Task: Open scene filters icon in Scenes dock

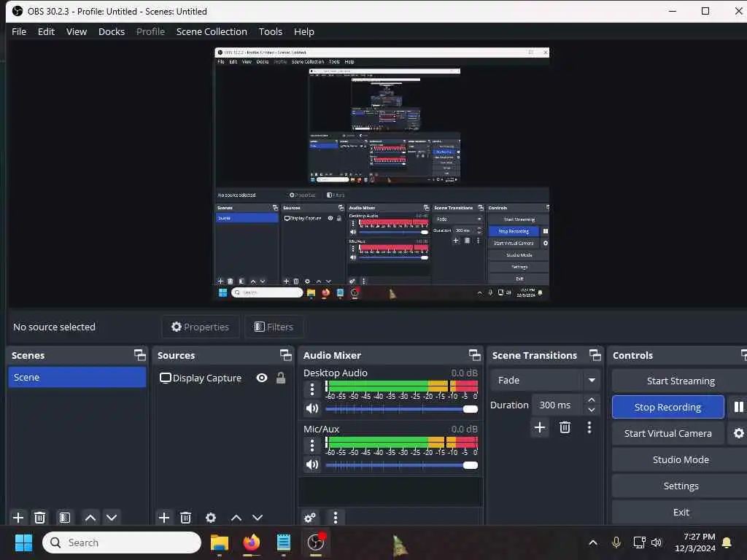Action: [x=65, y=518]
